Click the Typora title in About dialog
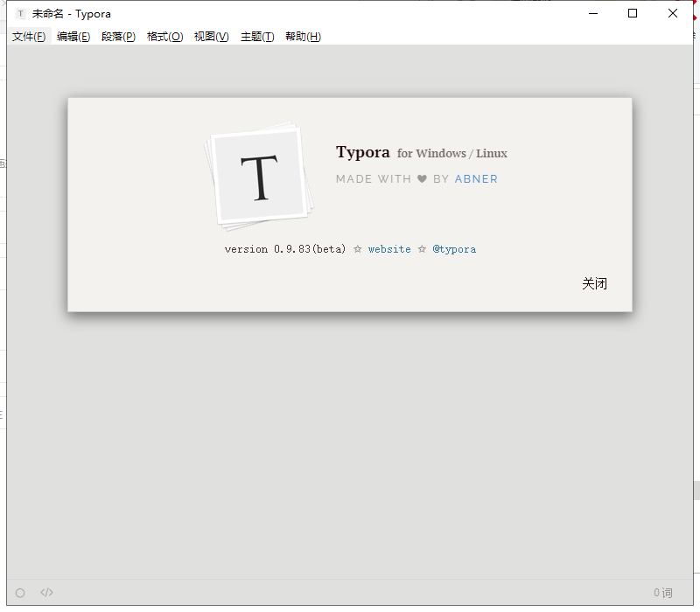 point(363,152)
